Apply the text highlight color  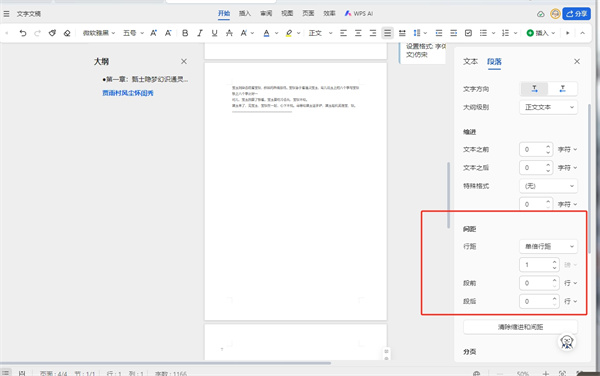(289, 33)
